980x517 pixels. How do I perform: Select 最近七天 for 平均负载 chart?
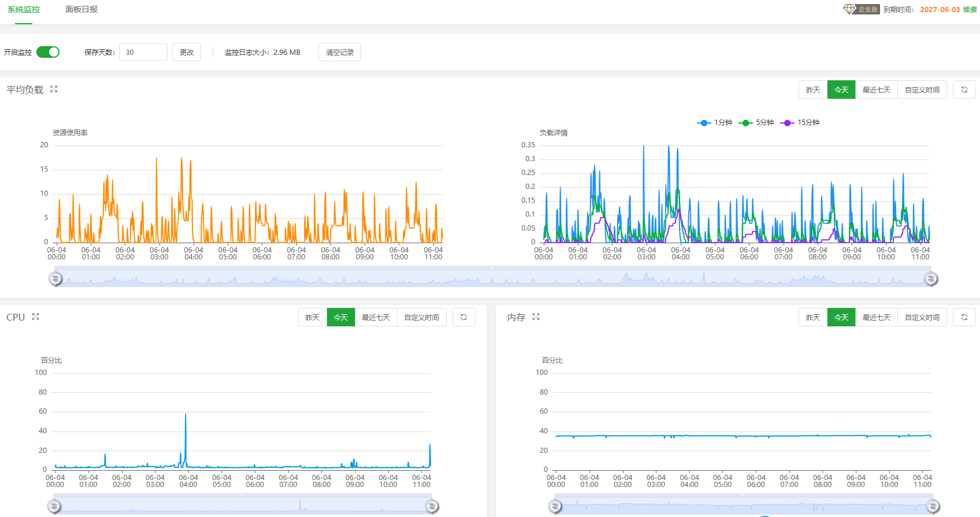(877, 90)
